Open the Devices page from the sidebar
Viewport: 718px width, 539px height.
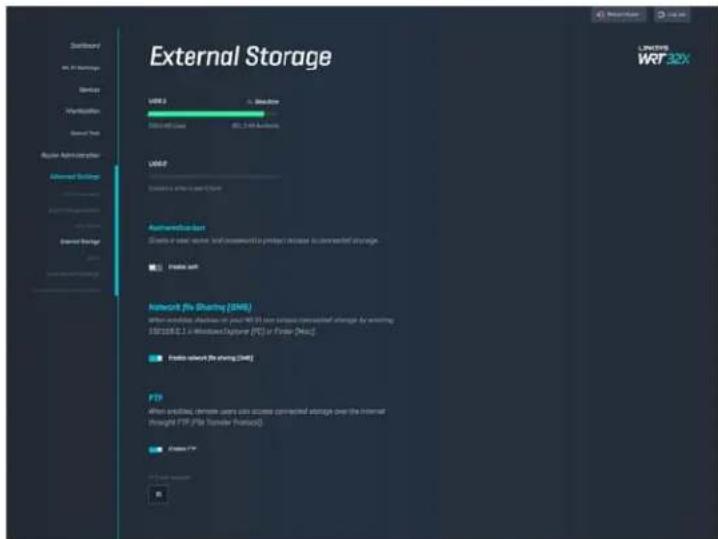(x=89, y=90)
